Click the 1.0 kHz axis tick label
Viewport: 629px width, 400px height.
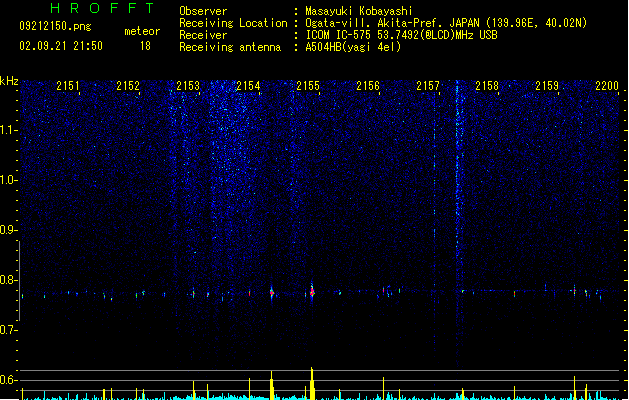tap(9, 180)
